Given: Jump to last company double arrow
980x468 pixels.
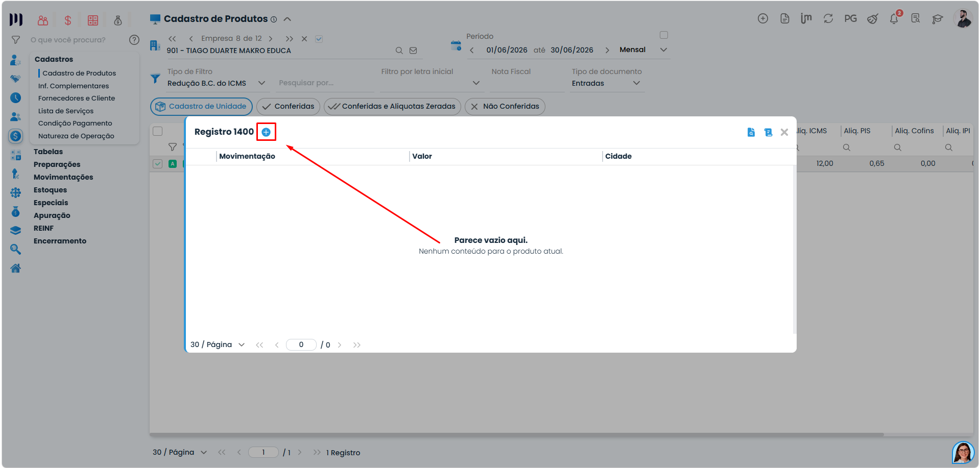Looking at the screenshot, I should [290, 39].
